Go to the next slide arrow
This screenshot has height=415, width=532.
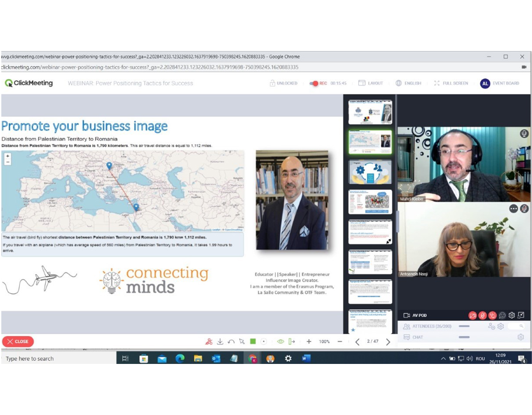pos(388,342)
